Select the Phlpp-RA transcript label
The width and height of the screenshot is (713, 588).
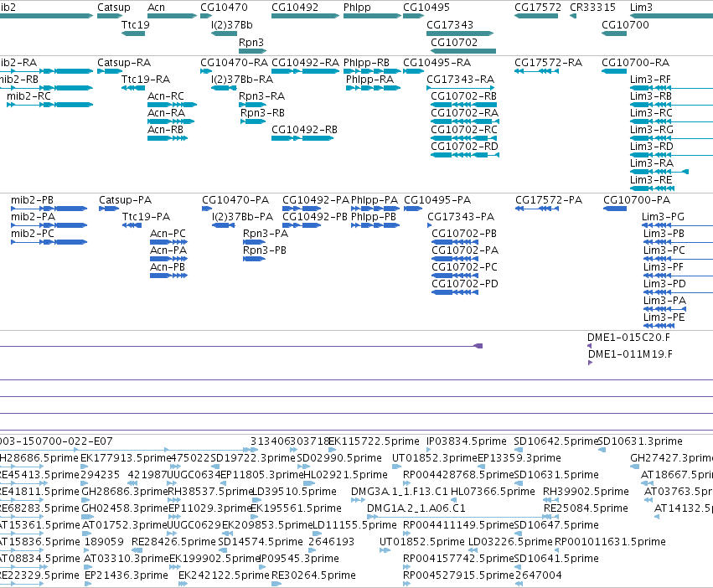pyautogui.click(x=369, y=79)
